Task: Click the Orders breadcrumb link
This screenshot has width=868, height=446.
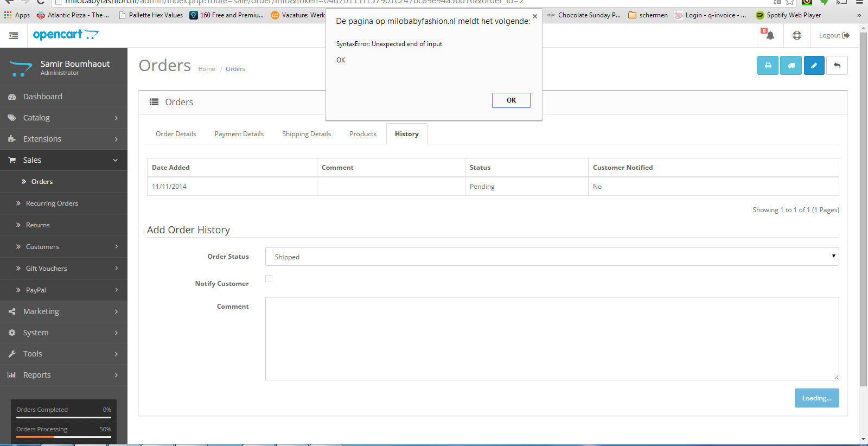Action: (235, 69)
